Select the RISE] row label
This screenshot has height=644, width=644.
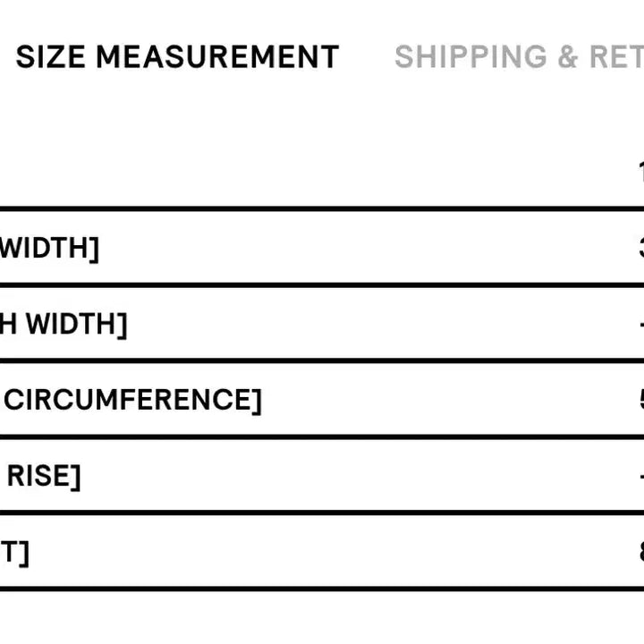tap(43, 476)
